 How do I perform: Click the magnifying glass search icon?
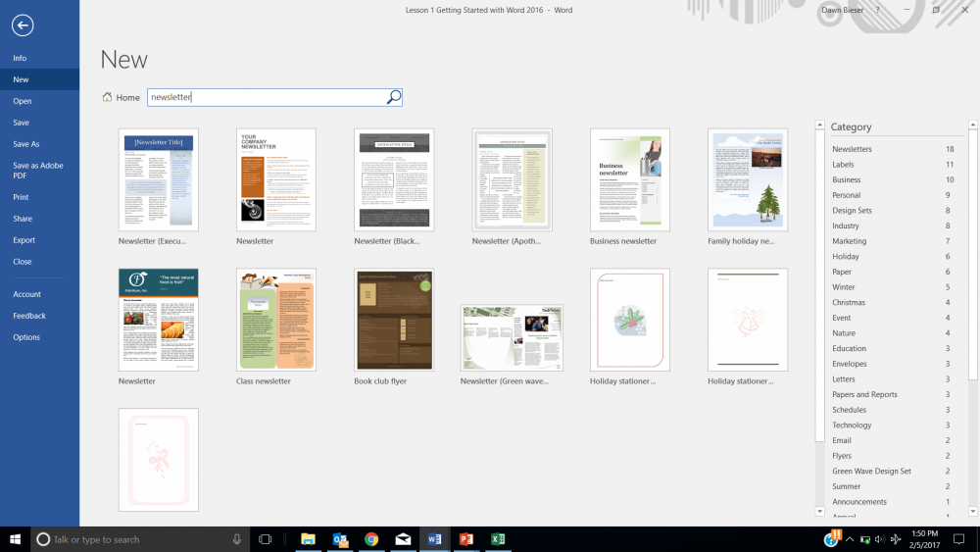(x=393, y=97)
